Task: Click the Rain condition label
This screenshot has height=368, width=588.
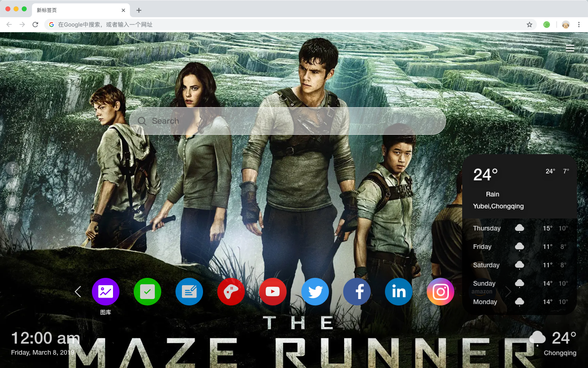Action: (492, 194)
